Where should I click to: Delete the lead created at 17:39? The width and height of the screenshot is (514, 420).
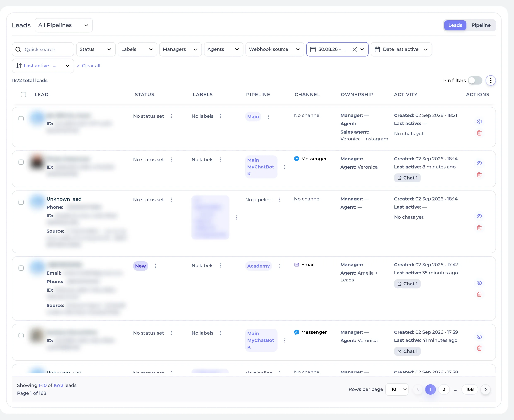(479, 348)
